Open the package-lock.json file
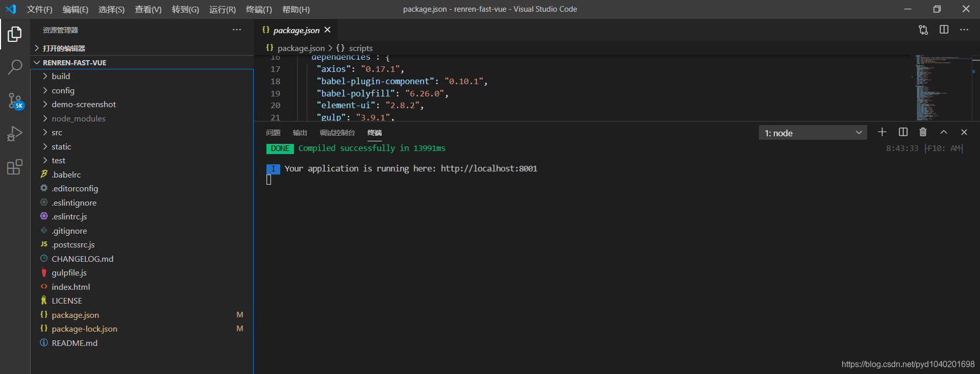 (x=142, y=329)
